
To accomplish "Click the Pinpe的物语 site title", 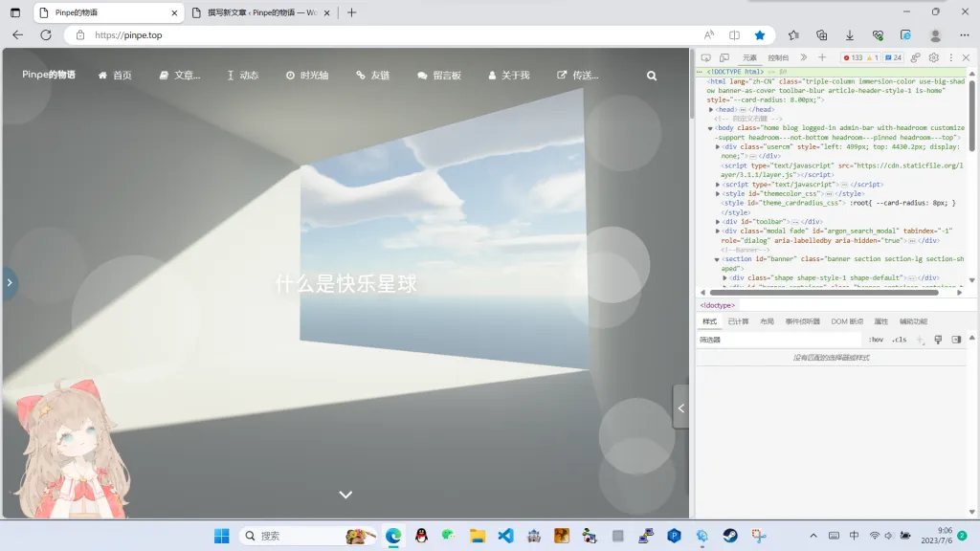I will click(x=49, y=75).
